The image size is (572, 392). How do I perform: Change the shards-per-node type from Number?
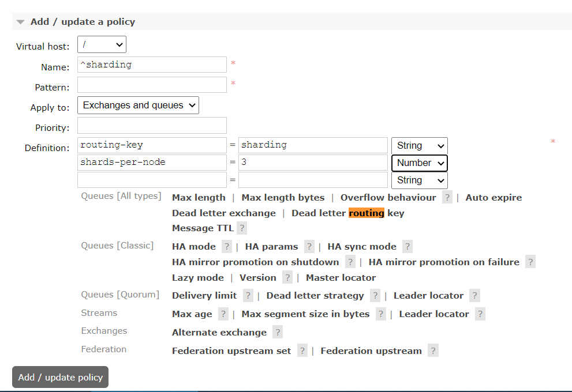tap(420, 163)
